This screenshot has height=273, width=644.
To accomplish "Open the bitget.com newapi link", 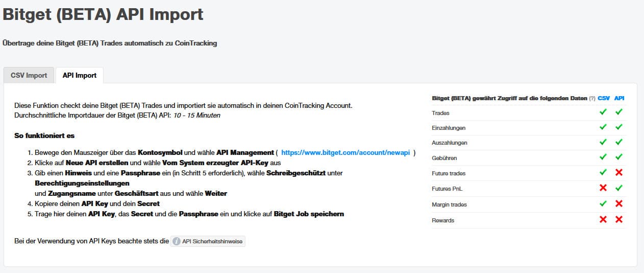I will [x=345, y=153].
